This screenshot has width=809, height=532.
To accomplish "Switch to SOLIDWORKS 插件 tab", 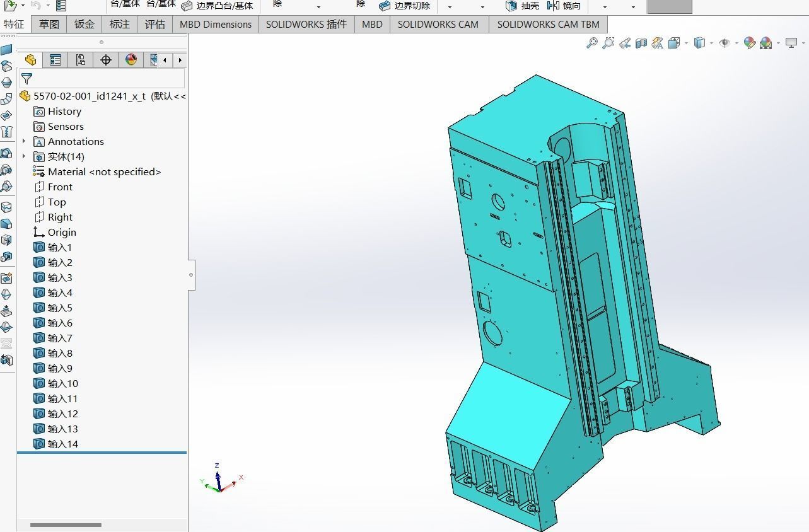I will tap(306, 24).
